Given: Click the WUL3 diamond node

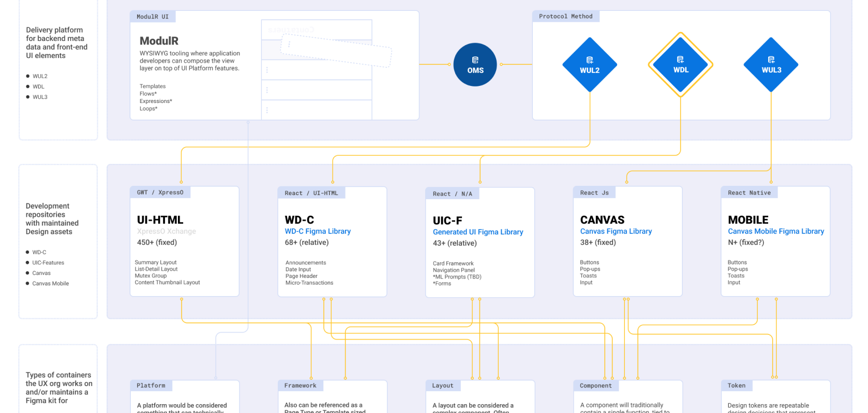Looking at the screenshot, I should pos(771,65).
